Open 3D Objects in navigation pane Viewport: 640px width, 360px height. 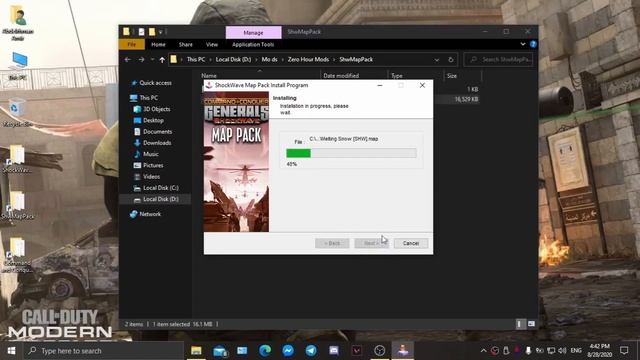pos(156,109)
